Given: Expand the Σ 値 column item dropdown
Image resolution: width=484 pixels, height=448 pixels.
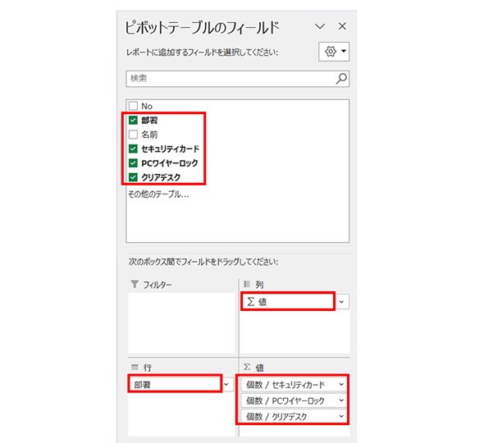Looking at the screenshot, I should [x=341, y=302].
